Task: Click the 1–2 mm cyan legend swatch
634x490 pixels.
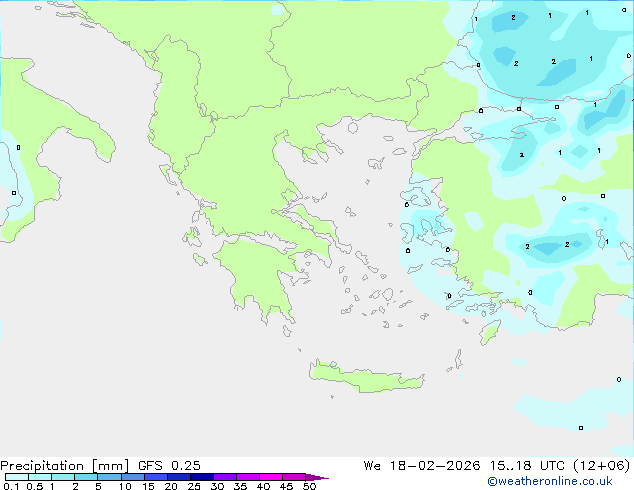Action: (x=63, y=477)
